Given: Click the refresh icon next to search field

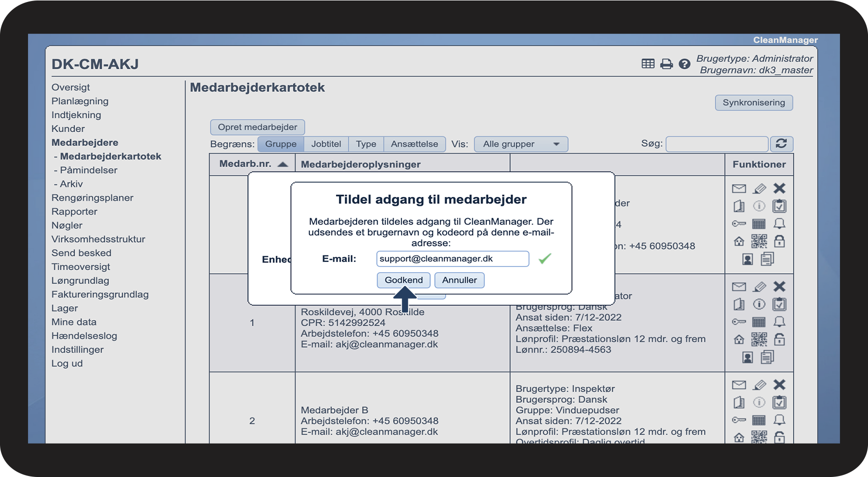Looking at the screenshot, I should tap(781, 144).
